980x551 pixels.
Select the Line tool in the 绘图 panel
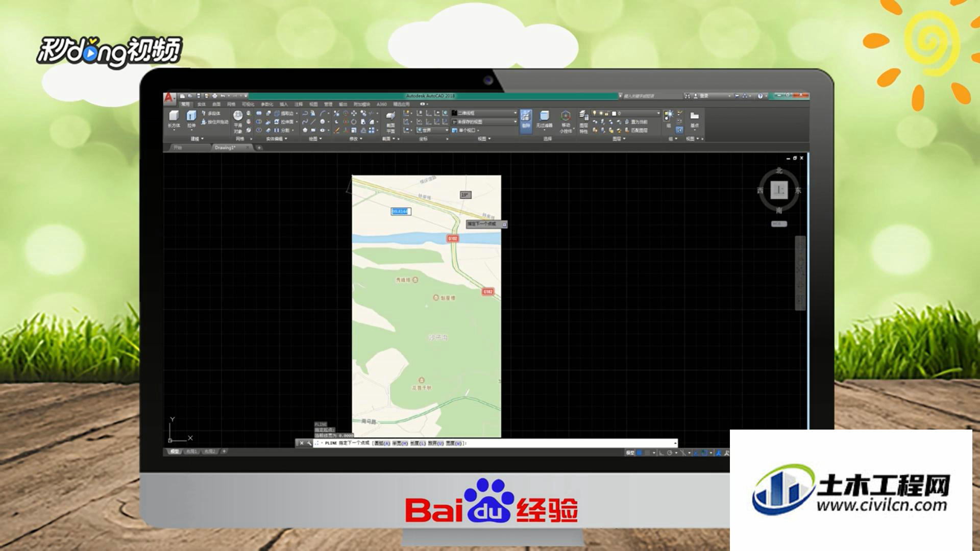click(313, 121)
